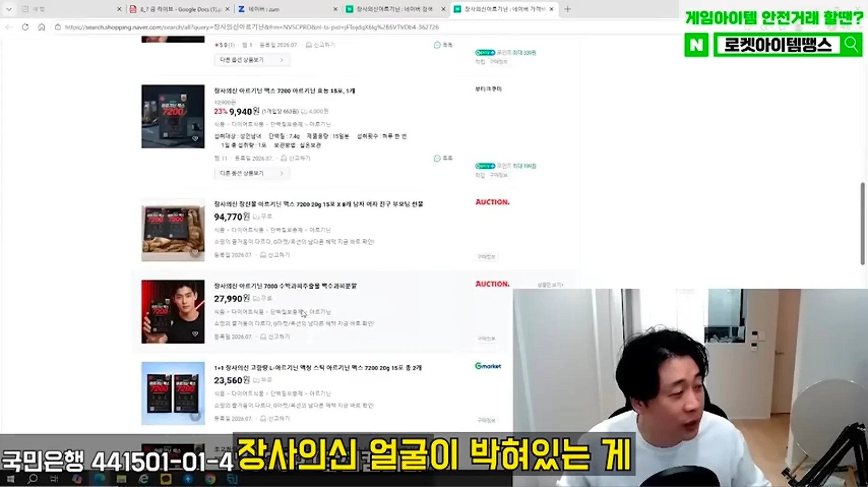Open the 94,770원 gift set thumbnail
The width and height of the screenshot is (868, 487).
pyautogui.click(x=173, y=230)
